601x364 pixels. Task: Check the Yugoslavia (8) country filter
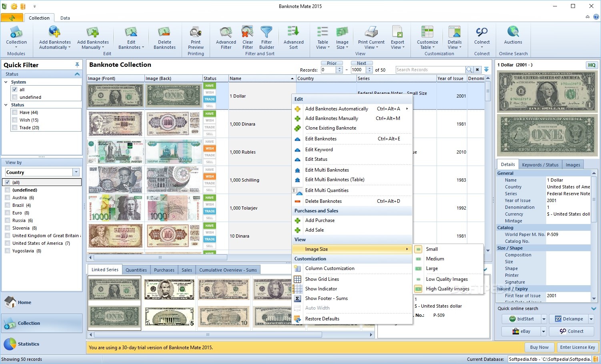tap(7, 251)
